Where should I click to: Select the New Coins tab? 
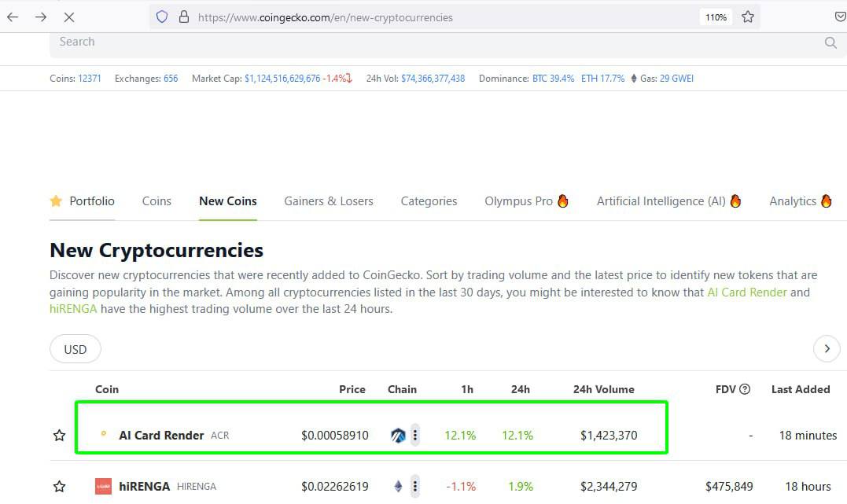(228, 201)
